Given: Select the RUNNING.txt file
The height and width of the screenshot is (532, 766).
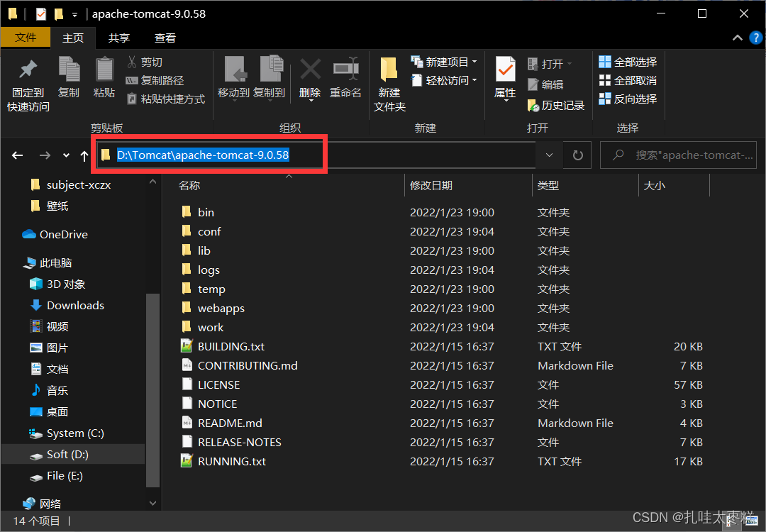Looking at the screenshot, I should click(223, 461).
